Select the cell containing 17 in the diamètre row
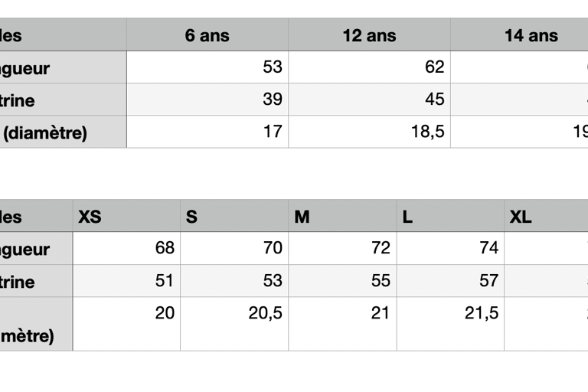The width and height of the screenshot is (588, 392). point(207,132)
